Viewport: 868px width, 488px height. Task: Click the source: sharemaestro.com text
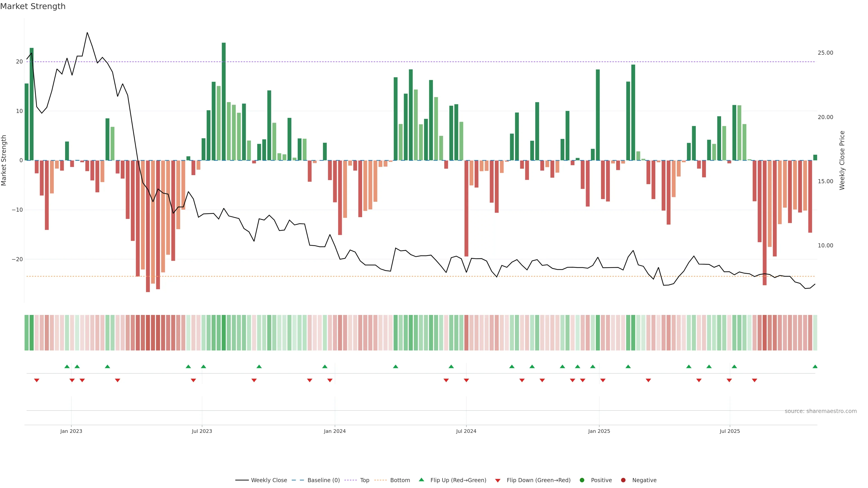(821, 411)
